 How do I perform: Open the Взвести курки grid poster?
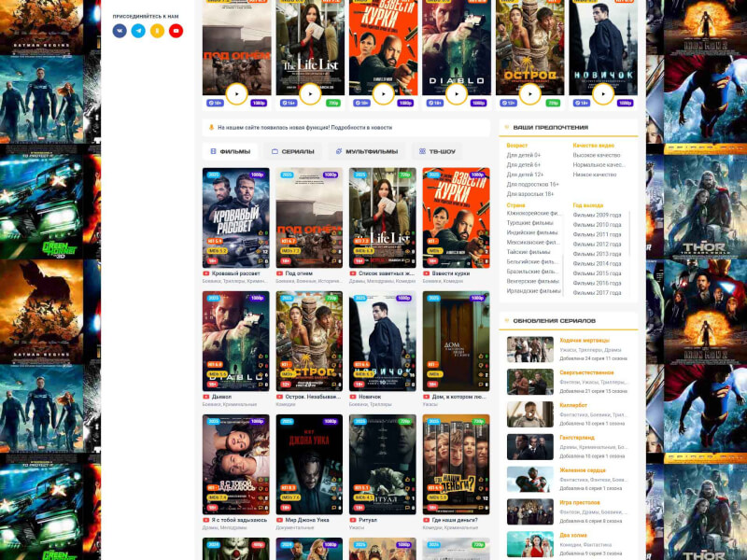[456, 217]
